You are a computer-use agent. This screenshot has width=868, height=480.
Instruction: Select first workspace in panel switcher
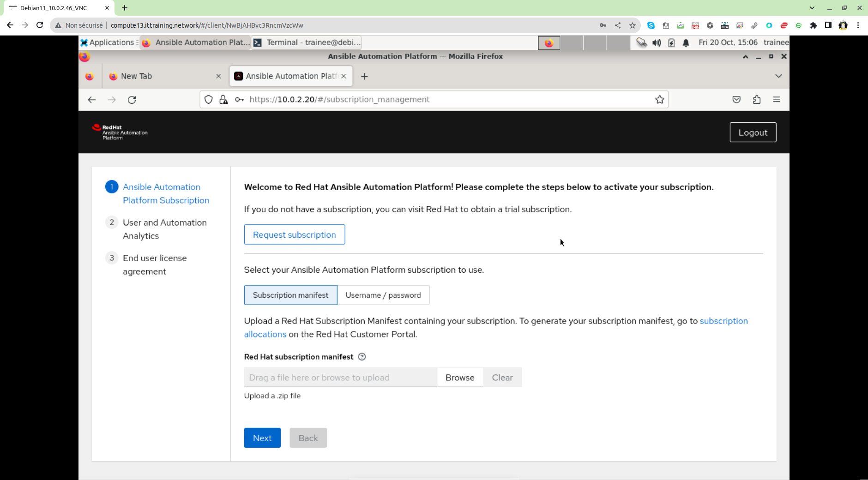(549, 42)
